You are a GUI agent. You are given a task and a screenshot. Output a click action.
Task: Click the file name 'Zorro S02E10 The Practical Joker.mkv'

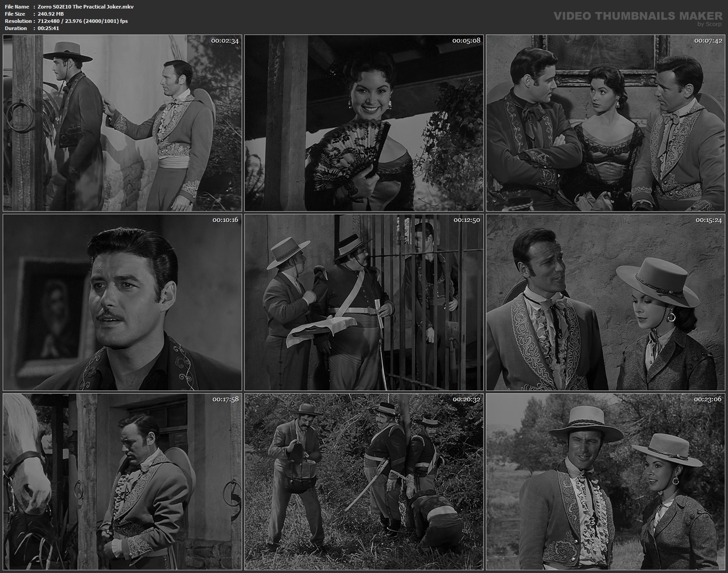pyautogui.click(x=86, y=7)
